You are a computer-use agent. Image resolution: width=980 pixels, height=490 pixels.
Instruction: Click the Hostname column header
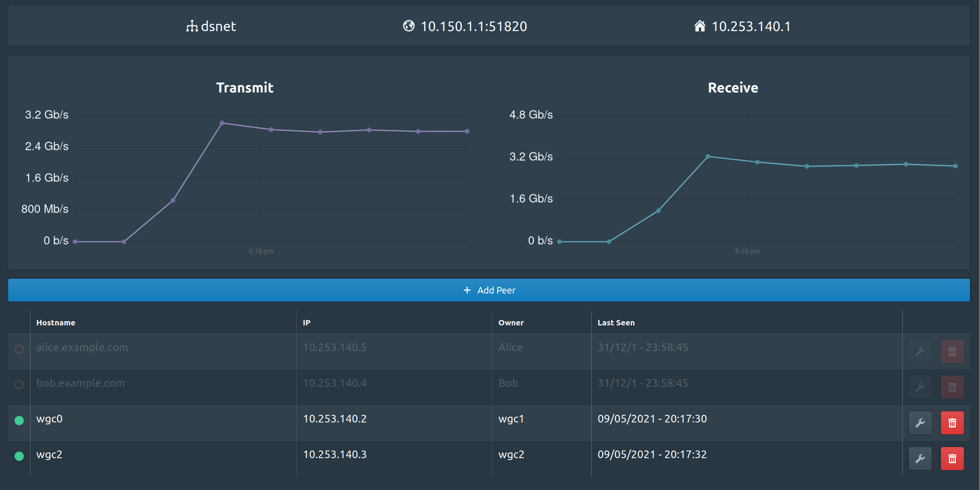pos(56,323)
